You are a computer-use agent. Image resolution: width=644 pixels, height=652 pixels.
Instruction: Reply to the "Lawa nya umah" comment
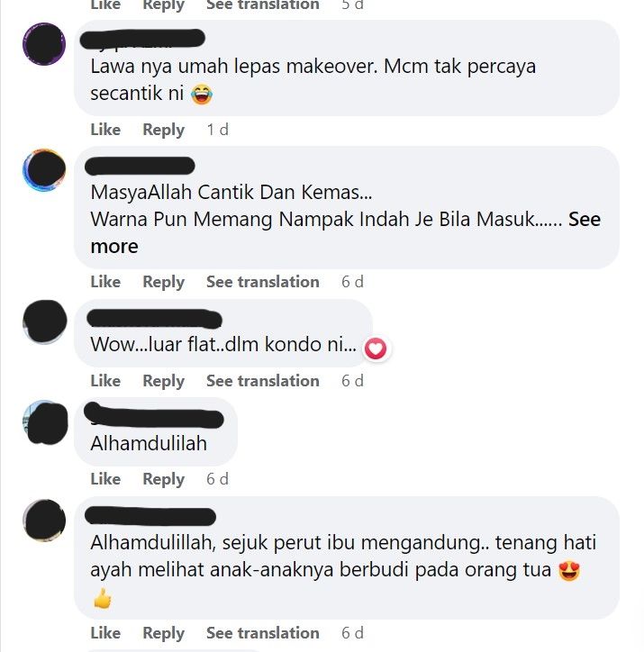pos(163,130)
